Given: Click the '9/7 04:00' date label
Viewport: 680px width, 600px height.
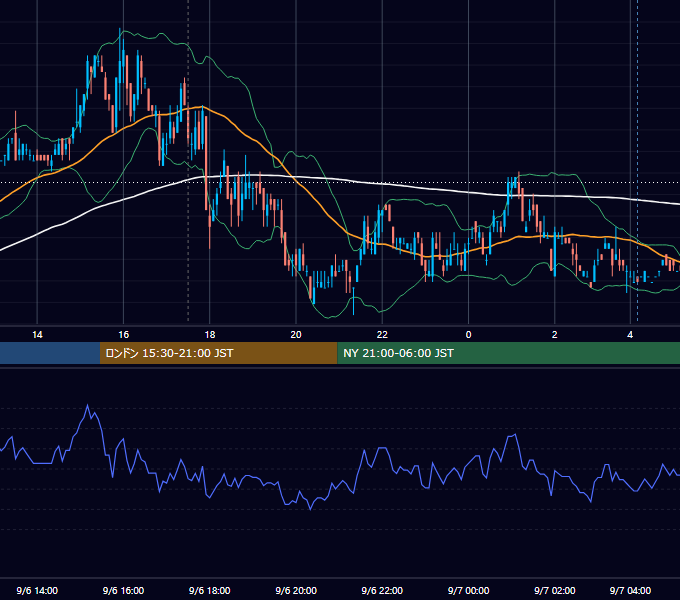Looking at the screenshot, I should 630,590.
